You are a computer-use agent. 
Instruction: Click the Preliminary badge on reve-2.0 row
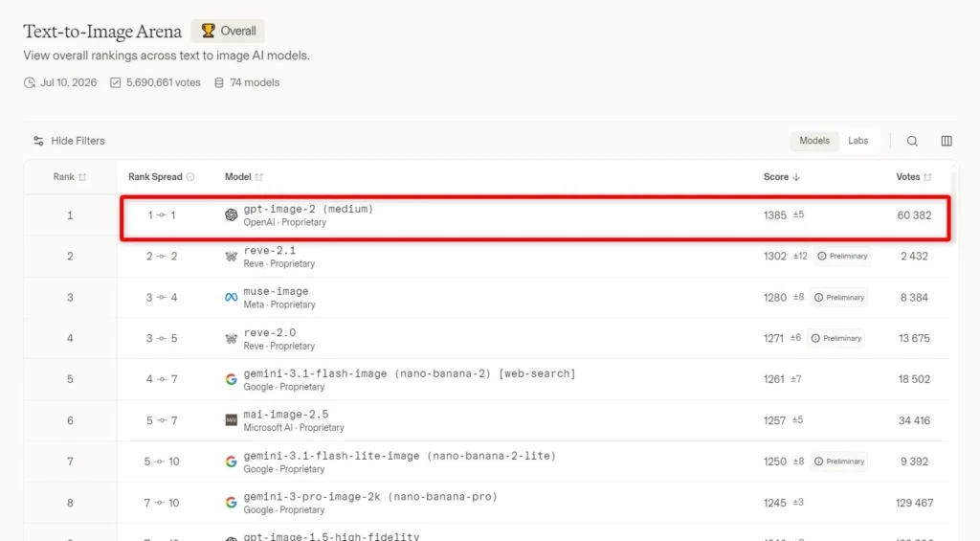pyautogui.click(x=836, y=338)
